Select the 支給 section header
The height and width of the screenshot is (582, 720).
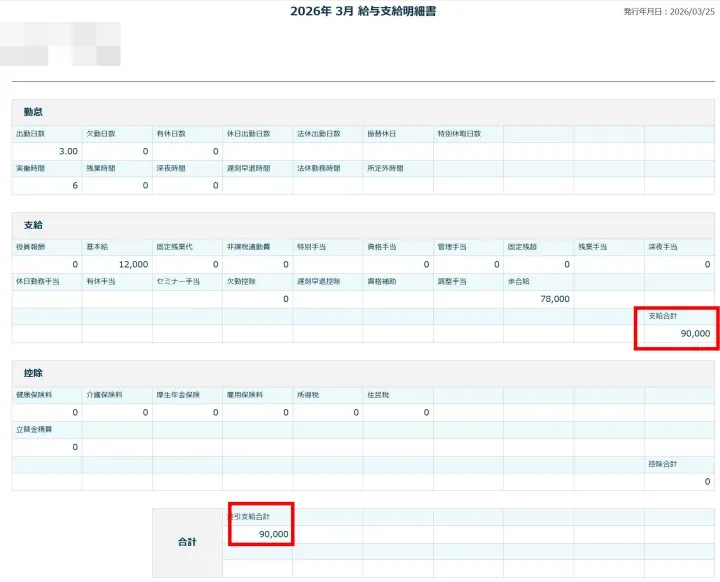coord(33,225)
